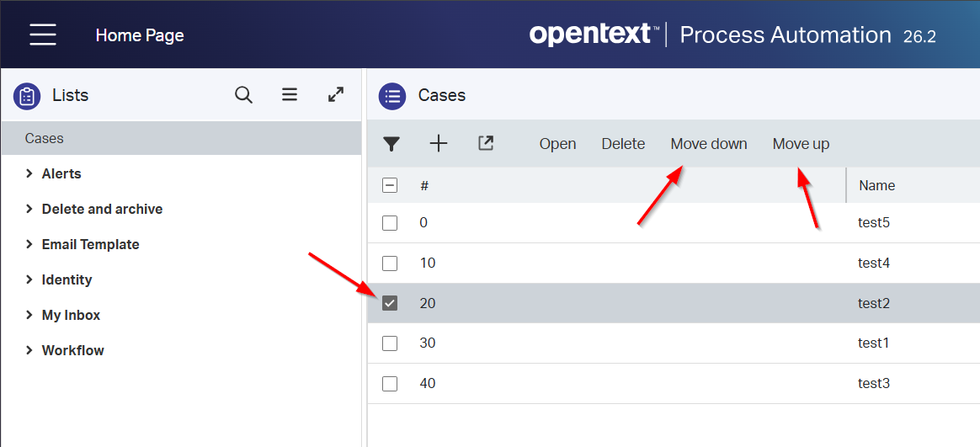Viewport: 980px width, 447px height.
Task: Click the test4 name cell
Action: (873, 263)
